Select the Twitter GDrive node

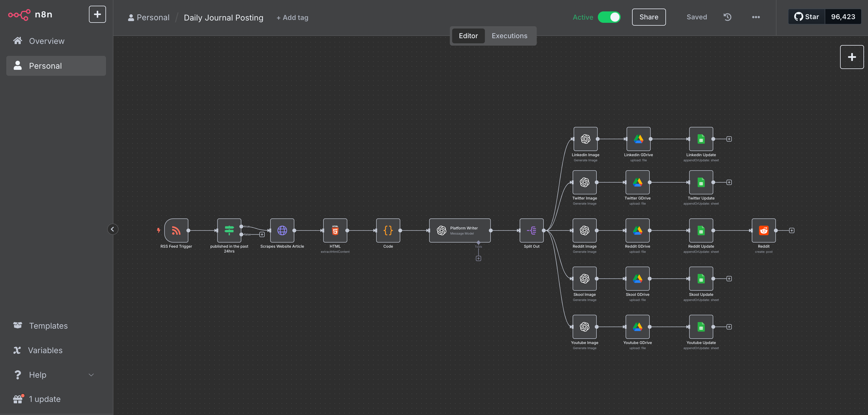[638, 182]
